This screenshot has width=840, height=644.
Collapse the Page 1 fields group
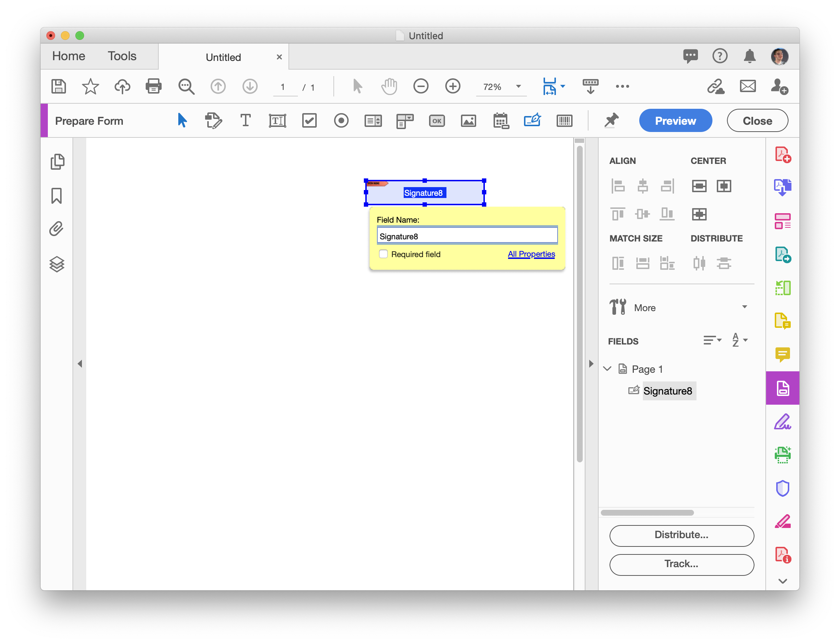(607, 368)
